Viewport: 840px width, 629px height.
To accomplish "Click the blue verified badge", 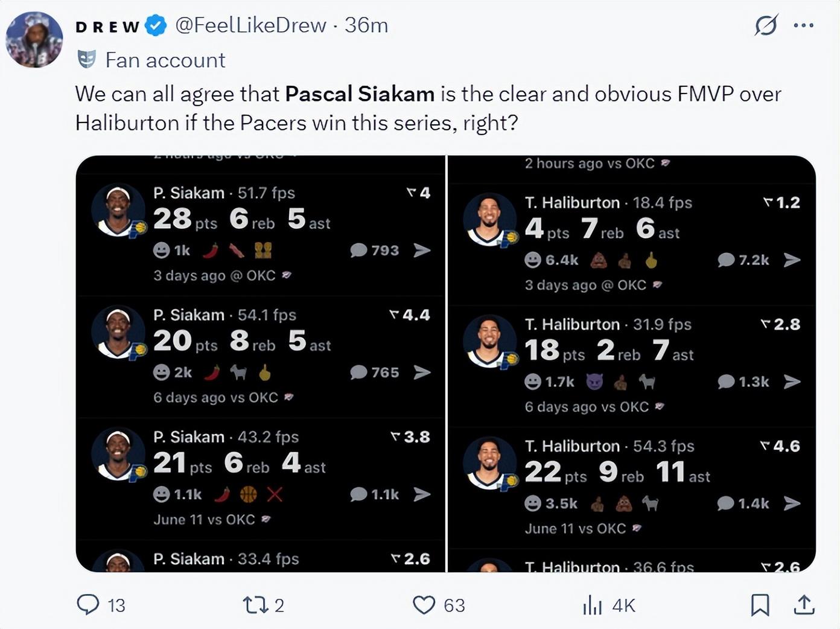I will (x=156, y=26).
